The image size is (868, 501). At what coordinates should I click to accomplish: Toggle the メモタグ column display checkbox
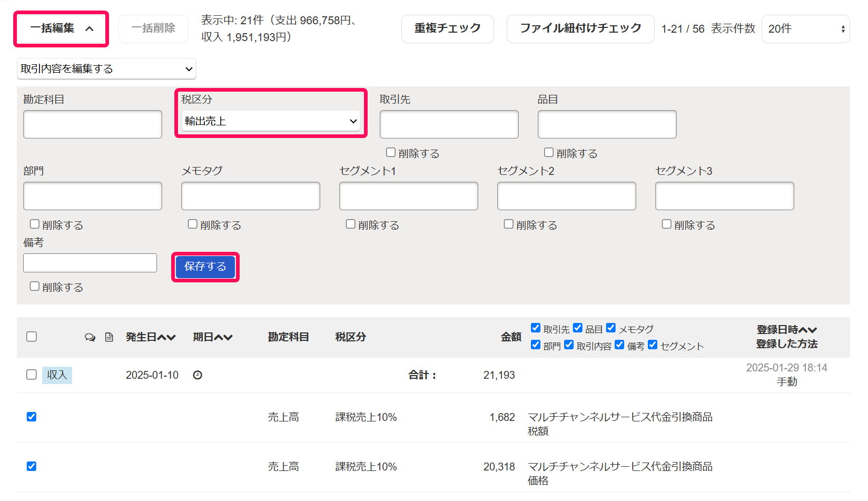tap(611, 328)
